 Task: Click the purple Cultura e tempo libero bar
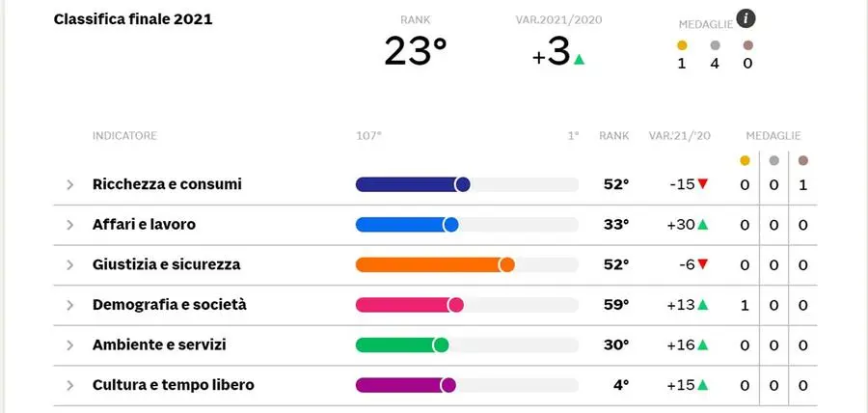(x=405, y=385)
